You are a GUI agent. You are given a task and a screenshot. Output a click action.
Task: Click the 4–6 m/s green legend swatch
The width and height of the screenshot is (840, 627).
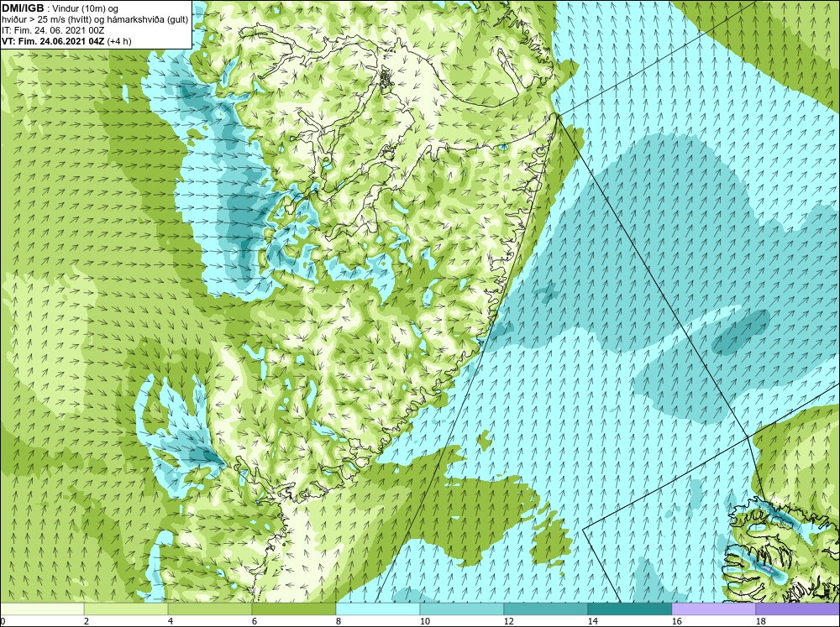click(210, 609)
